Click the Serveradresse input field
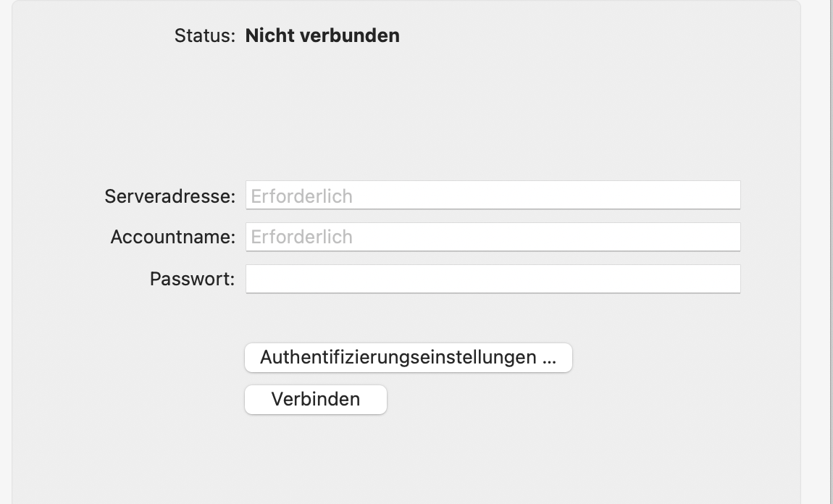Viewport: 833px width, 504px height. 493,196
